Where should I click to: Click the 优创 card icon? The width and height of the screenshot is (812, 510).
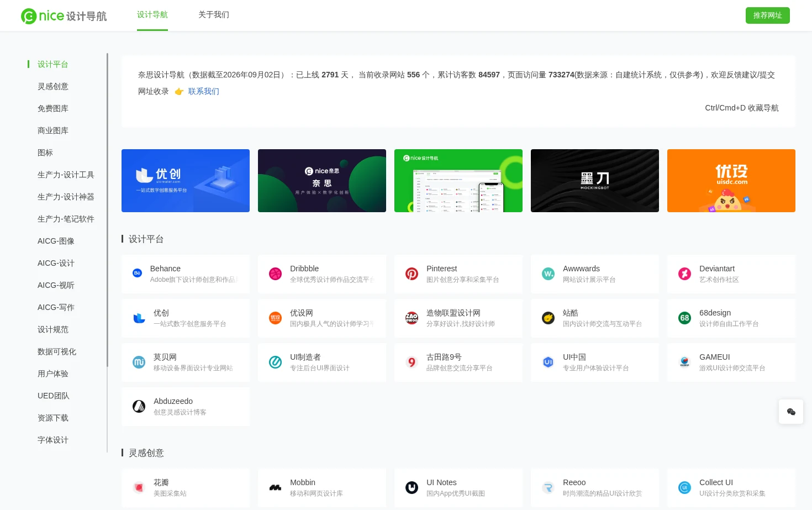[x=139, y=318]
